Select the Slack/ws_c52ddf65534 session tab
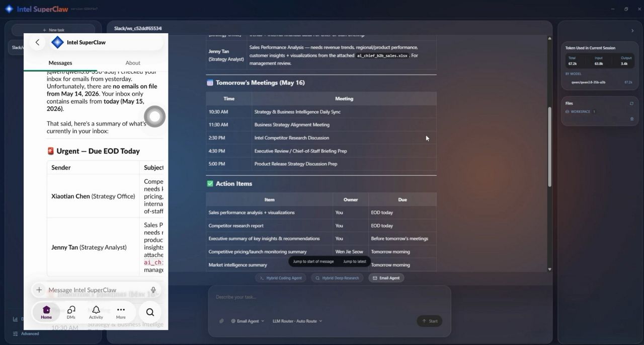The image size is (644, 345). point(138,28)
